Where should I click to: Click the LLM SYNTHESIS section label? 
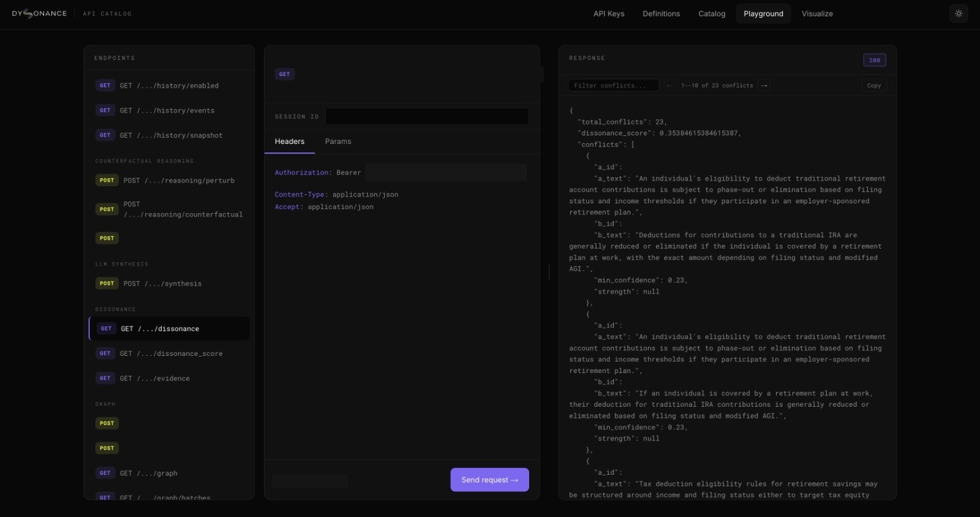(122, 264)
